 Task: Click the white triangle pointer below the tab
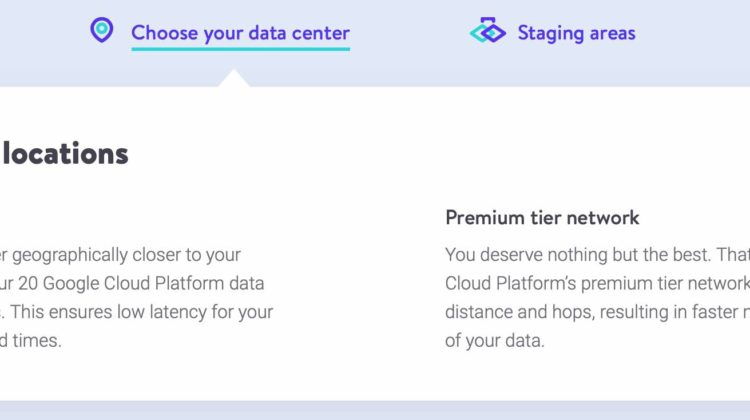click(x=234, y=78)
